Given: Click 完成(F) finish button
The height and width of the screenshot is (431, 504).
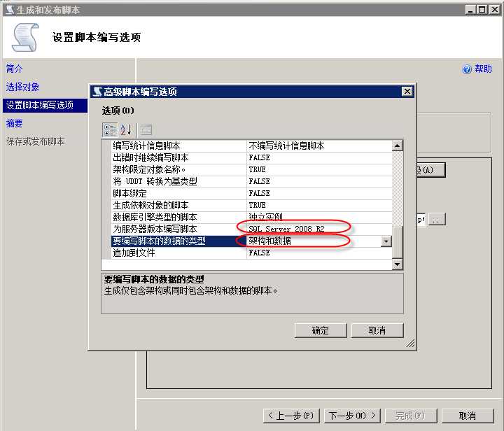Looking at the screenshot, I should point(411,416).
